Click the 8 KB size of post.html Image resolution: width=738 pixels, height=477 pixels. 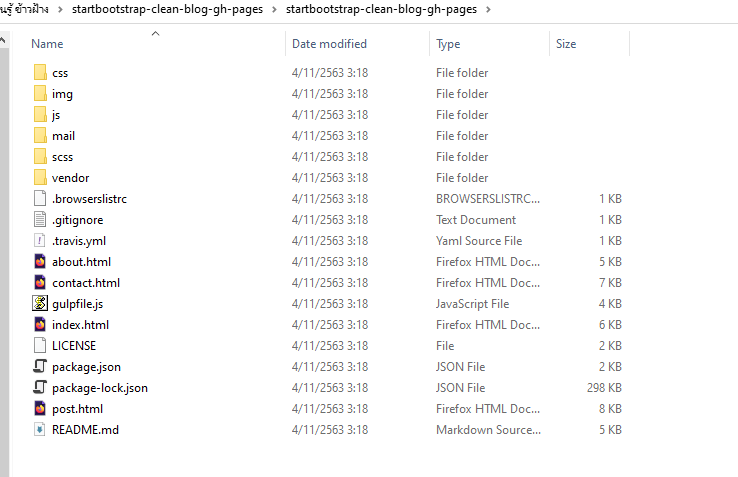click(x=610, y=409)
